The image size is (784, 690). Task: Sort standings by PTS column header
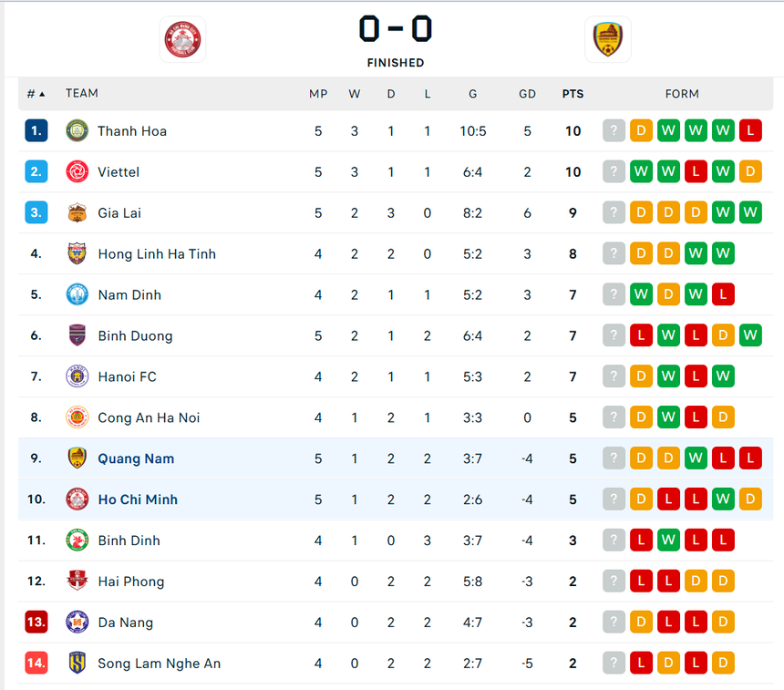(573, 94)
